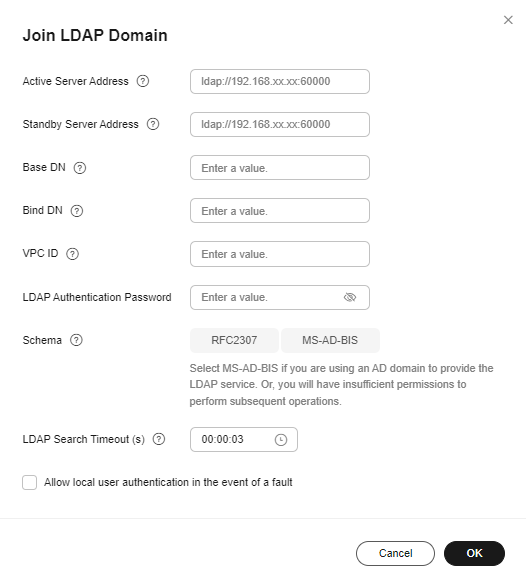
Task: Click into the Base DN field
Action: tap(280, 168)
